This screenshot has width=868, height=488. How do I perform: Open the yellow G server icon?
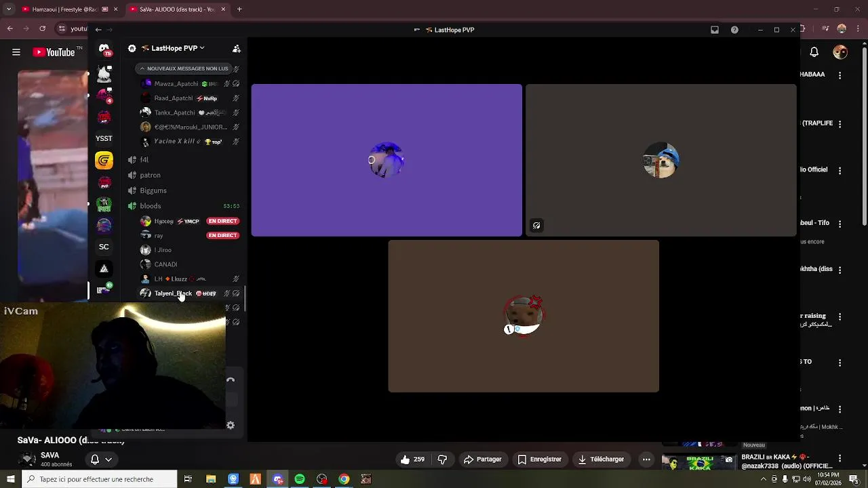(104, 161)
